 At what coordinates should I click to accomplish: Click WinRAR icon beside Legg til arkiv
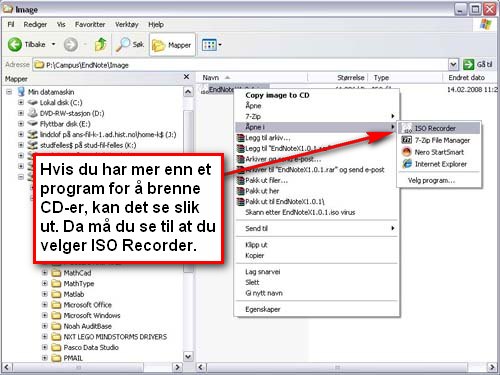coord(240,138)
